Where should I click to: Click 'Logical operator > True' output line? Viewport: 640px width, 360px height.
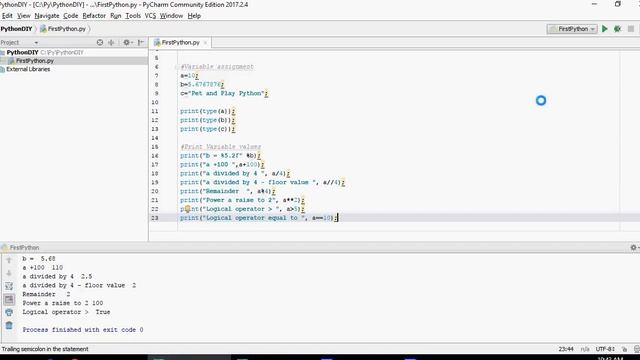point(66,312)
